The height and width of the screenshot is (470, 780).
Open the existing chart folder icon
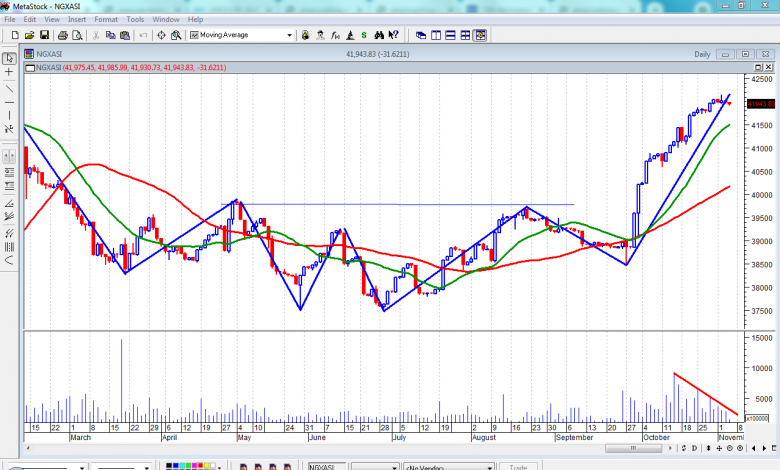click(x=28, y=35)
